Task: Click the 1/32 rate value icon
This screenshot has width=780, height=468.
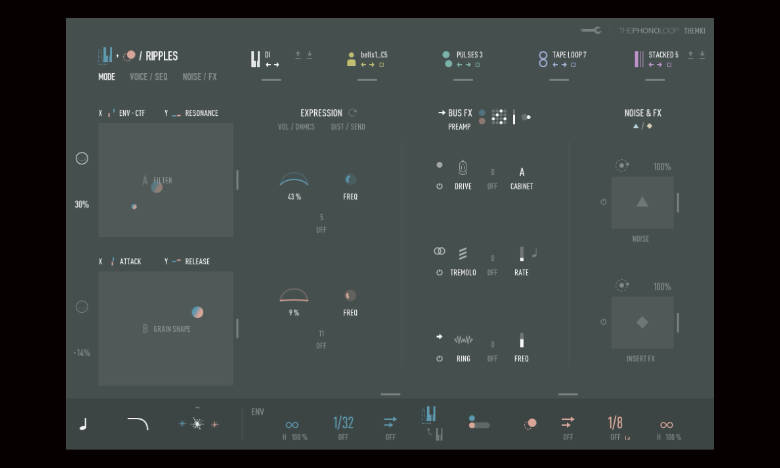Action: point(343,423)
